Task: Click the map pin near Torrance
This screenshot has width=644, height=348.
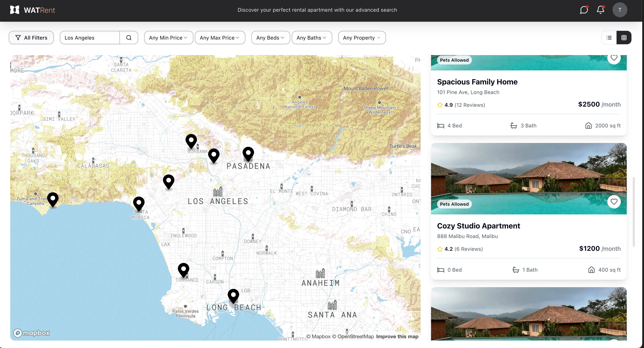Action: (x=184, y=269)
